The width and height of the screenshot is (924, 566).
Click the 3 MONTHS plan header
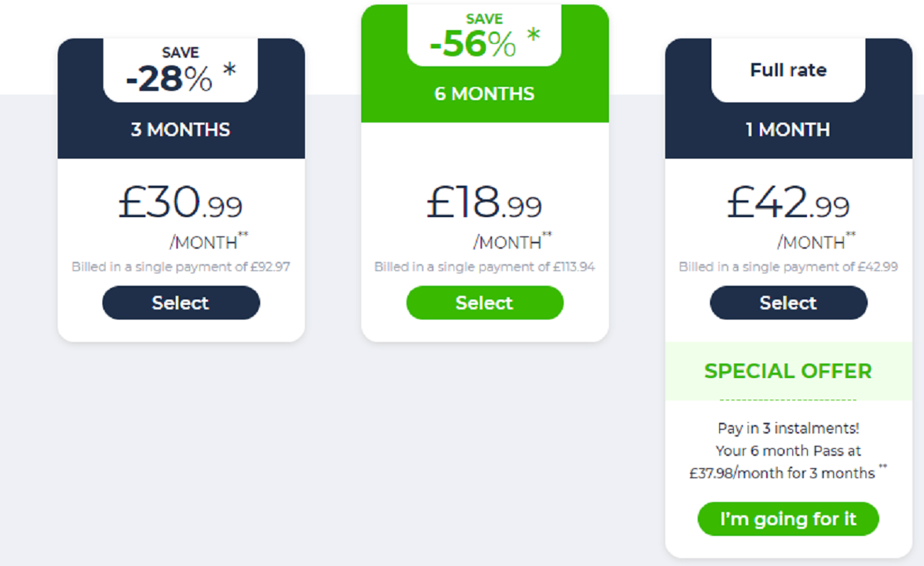click(x=180, y=129)
